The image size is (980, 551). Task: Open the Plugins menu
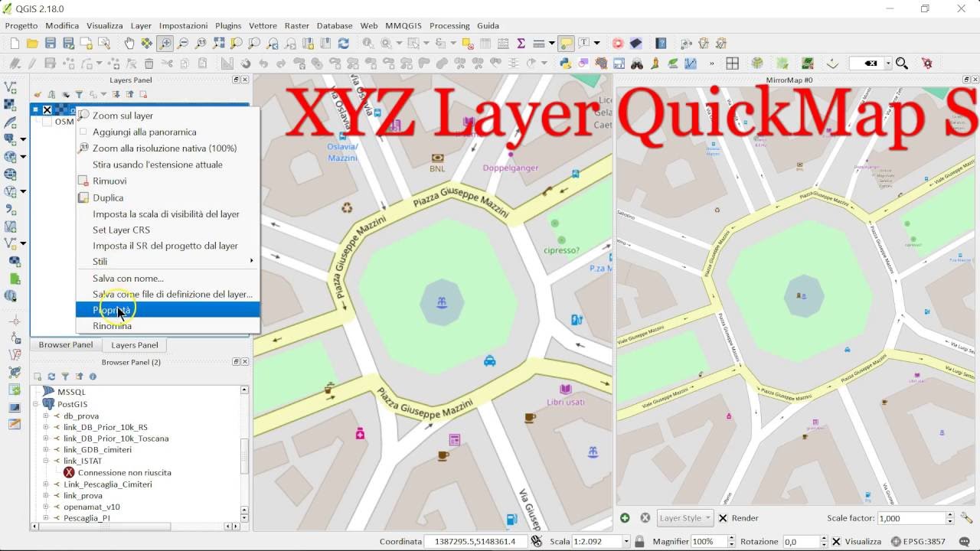pos(228,26)
